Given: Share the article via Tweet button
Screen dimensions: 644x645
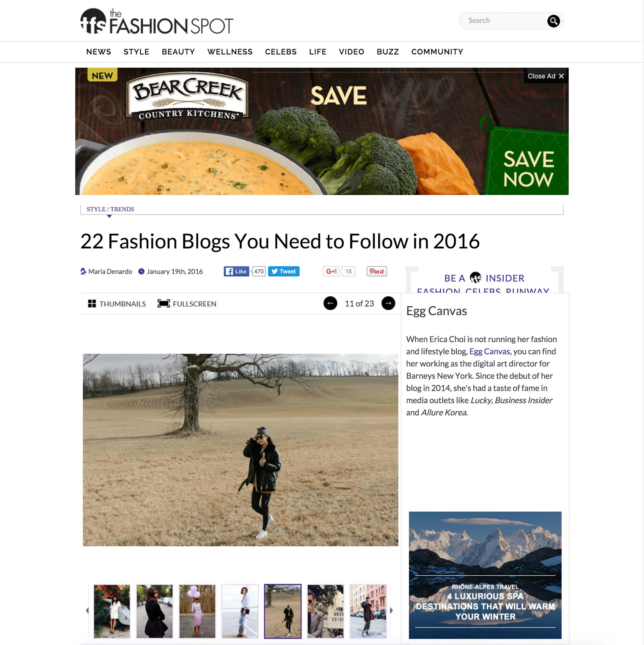Looking at the screenshot, I should point(284,271).
